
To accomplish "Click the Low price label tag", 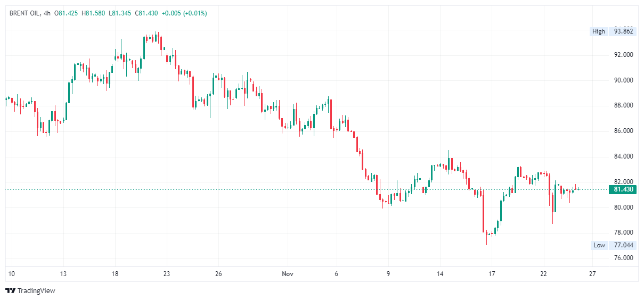I will pos(599,245).
